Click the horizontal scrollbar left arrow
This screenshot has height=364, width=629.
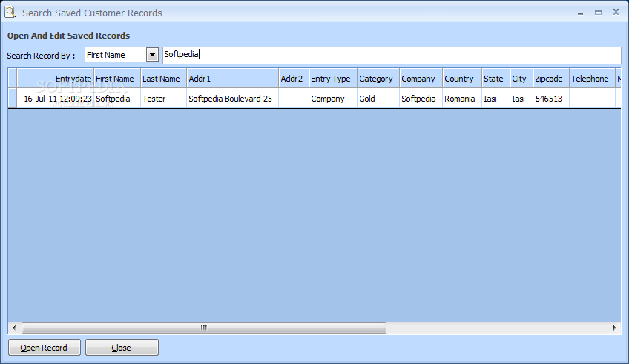pyautogui.click(x=14, y=328)
